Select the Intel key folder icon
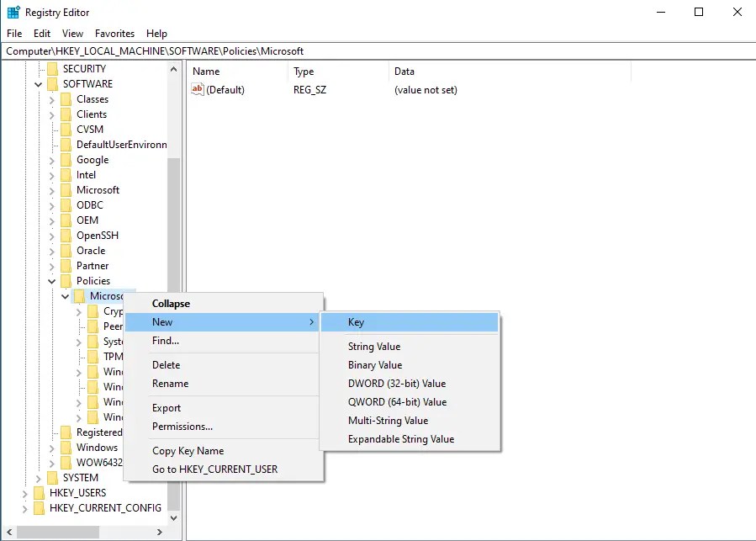This screenshot has height=541, width=756. click(x=67, y=174)
